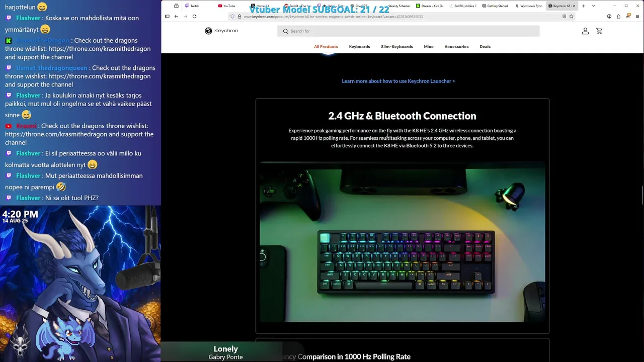Switch to the Roll20 tab

tap(462, 6)
